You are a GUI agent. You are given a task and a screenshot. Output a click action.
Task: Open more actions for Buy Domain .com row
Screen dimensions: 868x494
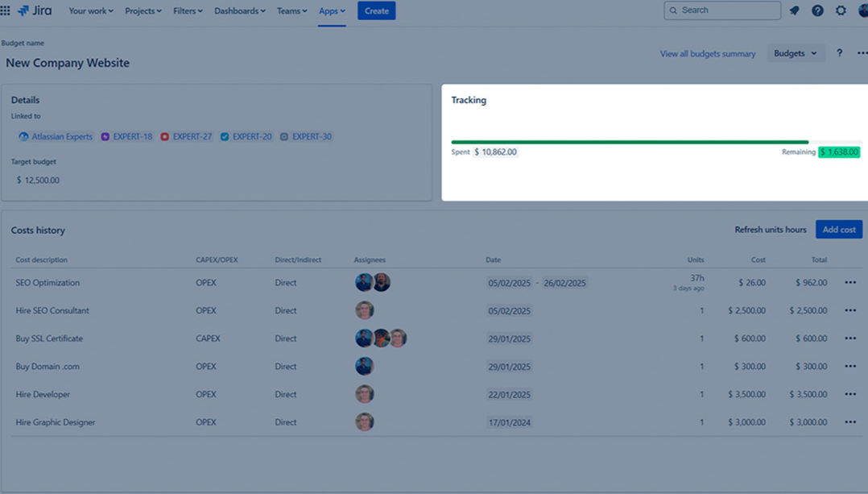click(x=850, y=366)
